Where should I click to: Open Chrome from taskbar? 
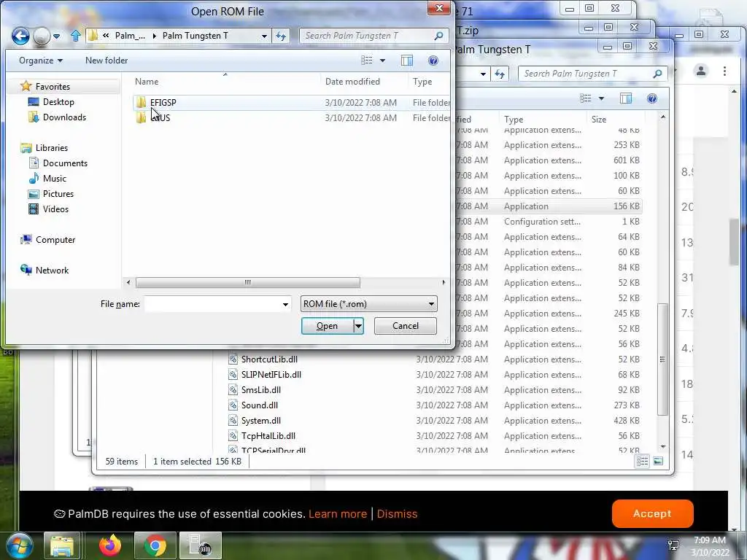pos(155,545)
